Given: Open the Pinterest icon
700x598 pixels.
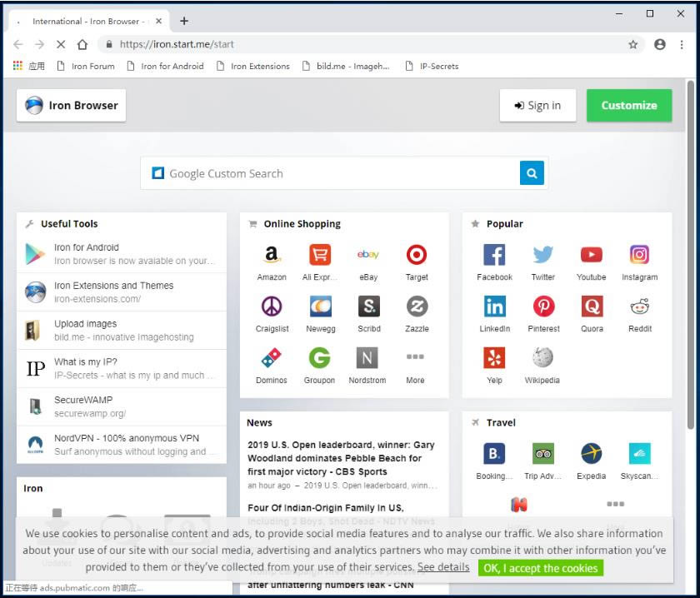Looking at the screenshot, I should [543, 306].
